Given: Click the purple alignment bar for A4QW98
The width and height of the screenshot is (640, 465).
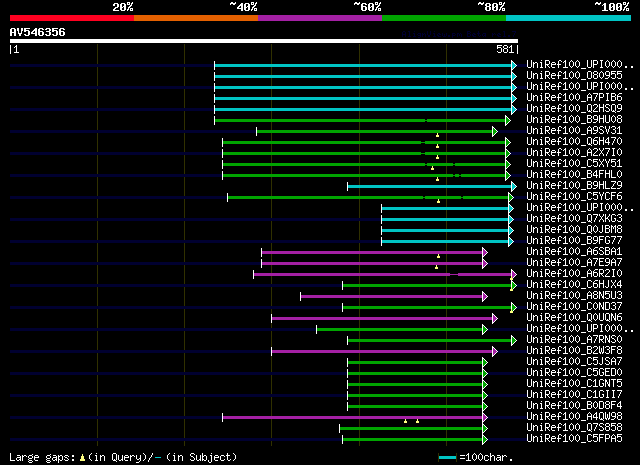Looking at the screenshot, I should tap(353, 418).
